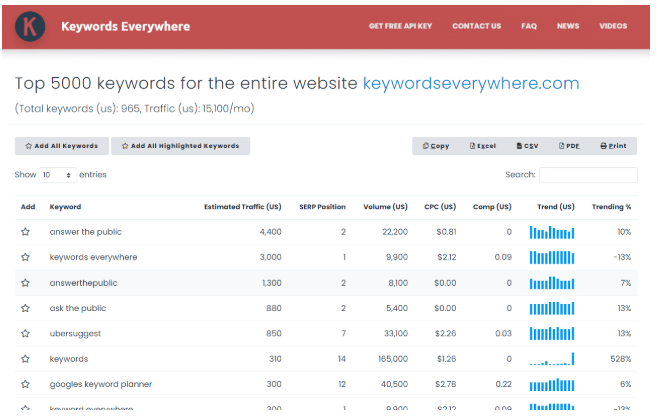
Task: Sort by the Keyword column header
Action: (65, 207)
